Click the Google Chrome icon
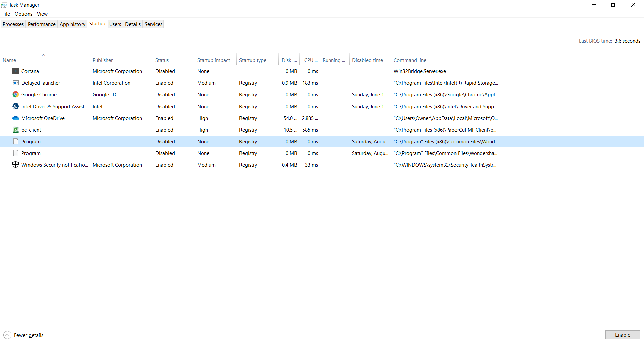The height and width of the screenshot is (345, 644). (16, 94)
